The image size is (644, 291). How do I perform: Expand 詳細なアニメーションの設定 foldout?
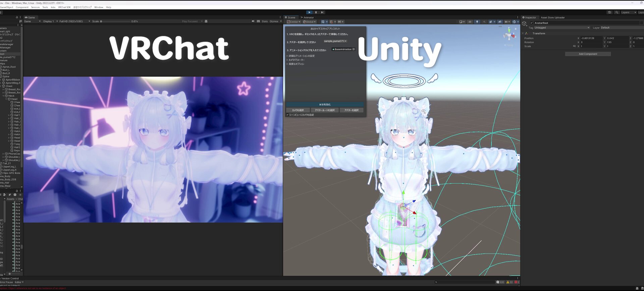coord(301,56)
